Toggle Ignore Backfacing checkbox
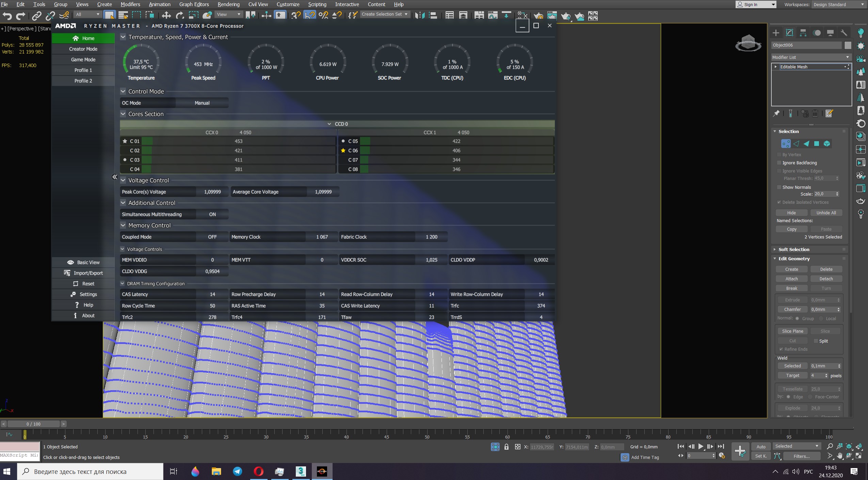868x480 pixels. 779,163
